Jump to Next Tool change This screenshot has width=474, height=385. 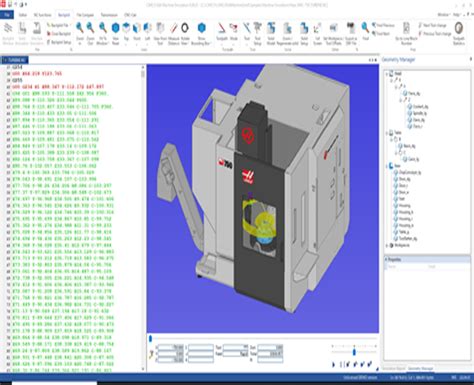432,25
